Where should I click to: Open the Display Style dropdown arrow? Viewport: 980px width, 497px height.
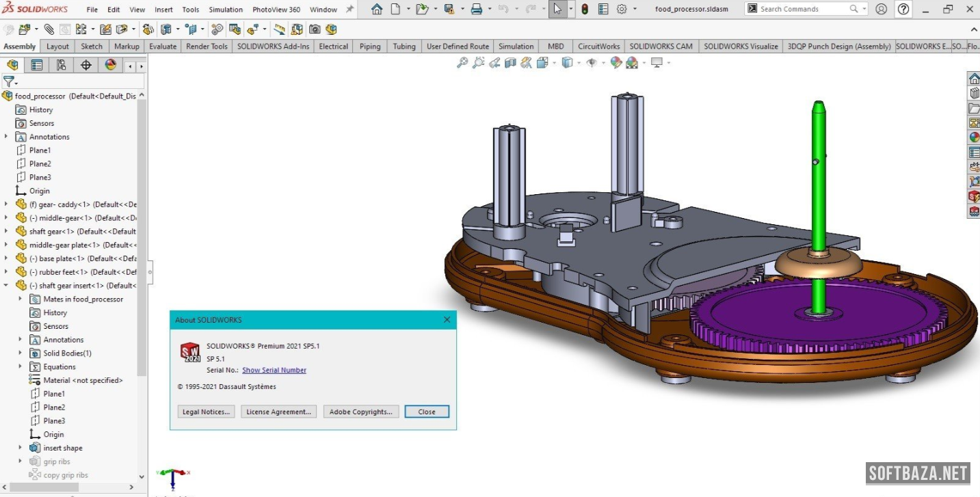pyautogui.click(x=578, y=63)
